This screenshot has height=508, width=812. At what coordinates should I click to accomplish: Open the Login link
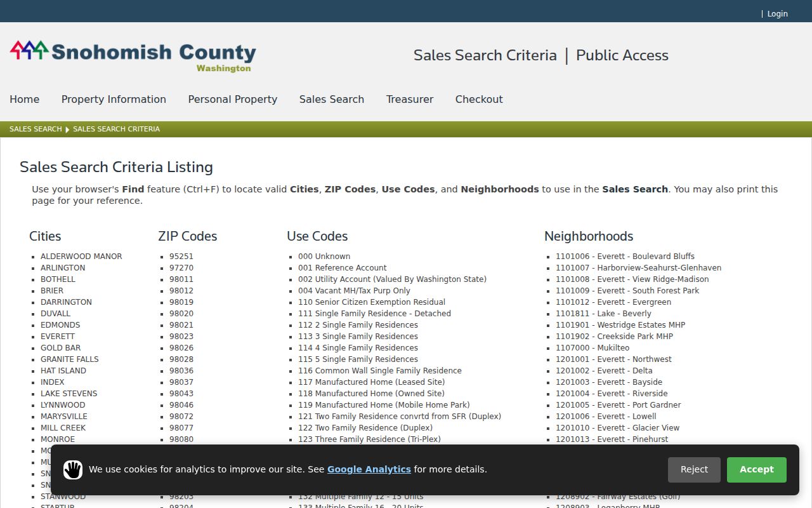(777, 13)
